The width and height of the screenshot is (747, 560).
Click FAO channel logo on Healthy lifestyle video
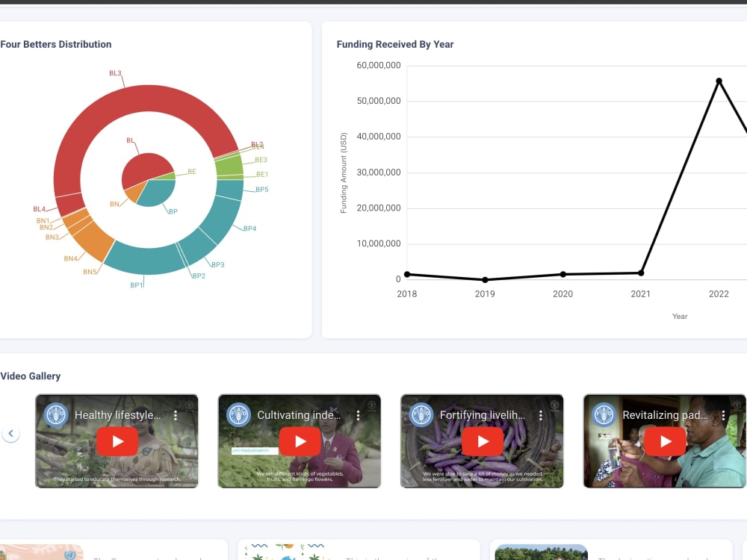coord(56,414)
